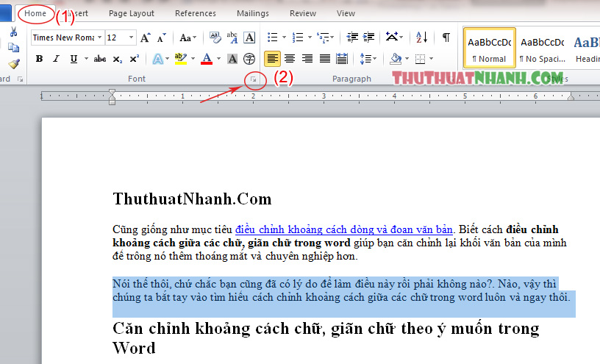Click the Shading paint bucket
This screenshot has width=600, height=364.
pyautogui.click(x=396, y=59)
